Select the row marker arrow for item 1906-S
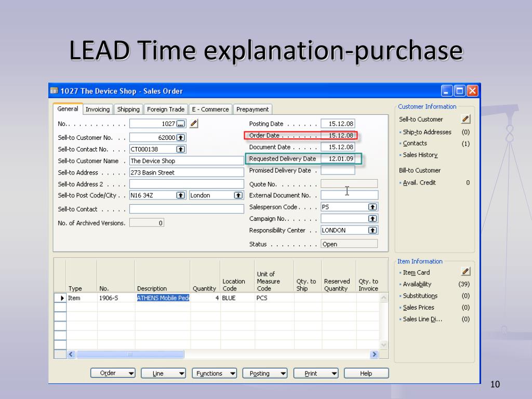532x399 pixels. (x=61, y=298)
